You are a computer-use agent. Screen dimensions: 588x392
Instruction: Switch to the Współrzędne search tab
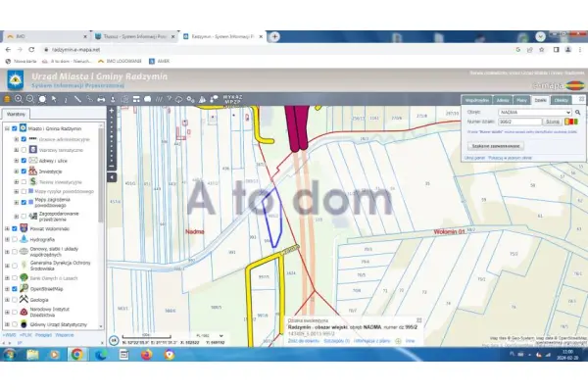[476, 100]
